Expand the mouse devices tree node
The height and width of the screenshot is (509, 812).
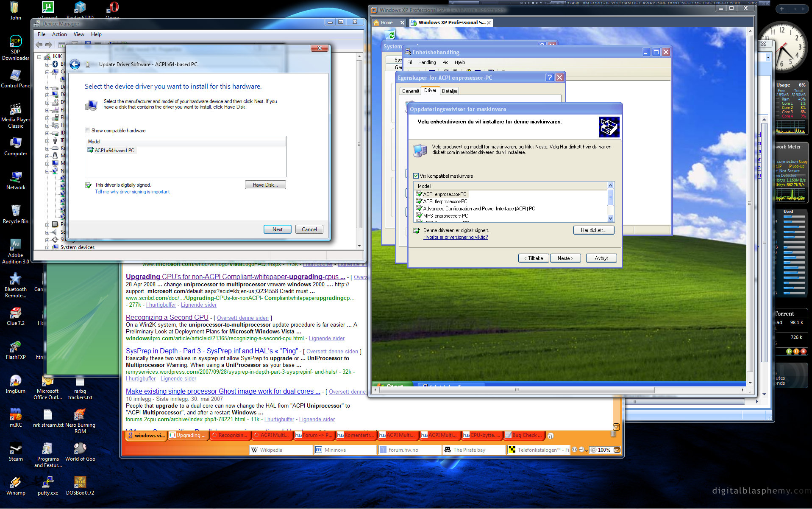click(47, 156)
